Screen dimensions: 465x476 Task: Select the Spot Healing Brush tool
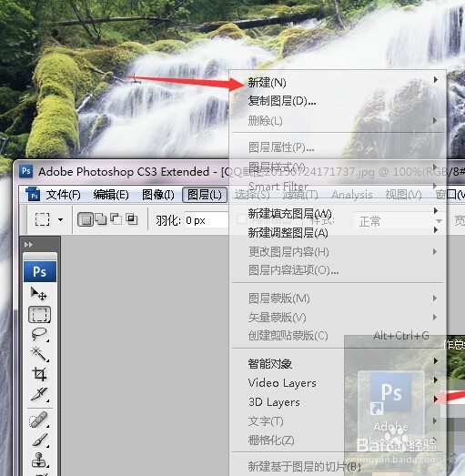coord(38,420)
